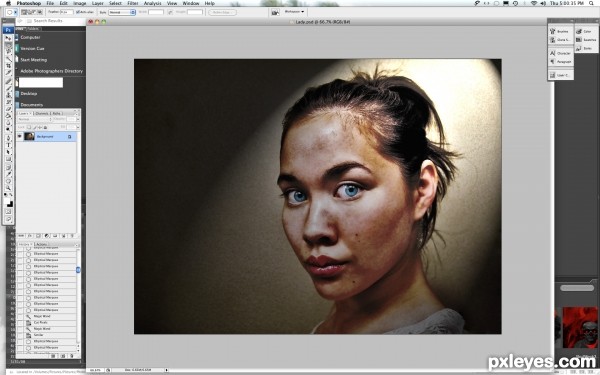Open Computer in Bridge favorites
The image size is (600, 375).
(x=30, y=37)
